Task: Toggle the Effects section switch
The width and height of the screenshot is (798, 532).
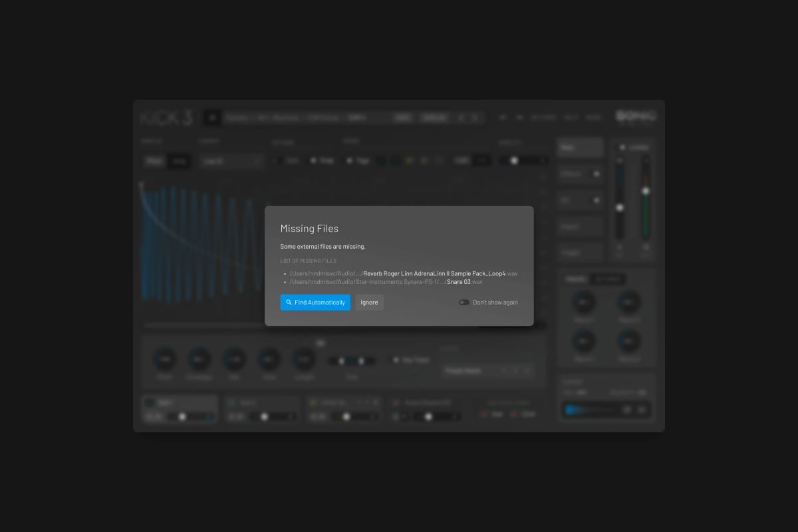Action: tap(596, 174)
